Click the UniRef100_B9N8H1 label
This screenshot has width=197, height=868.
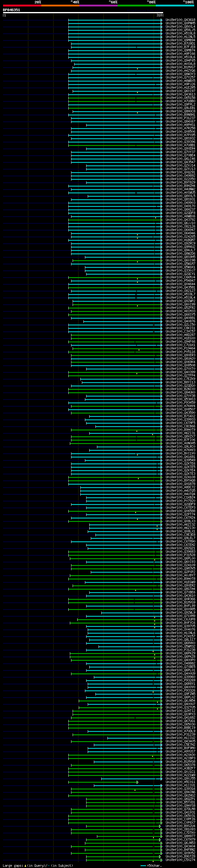pos(180,115)
